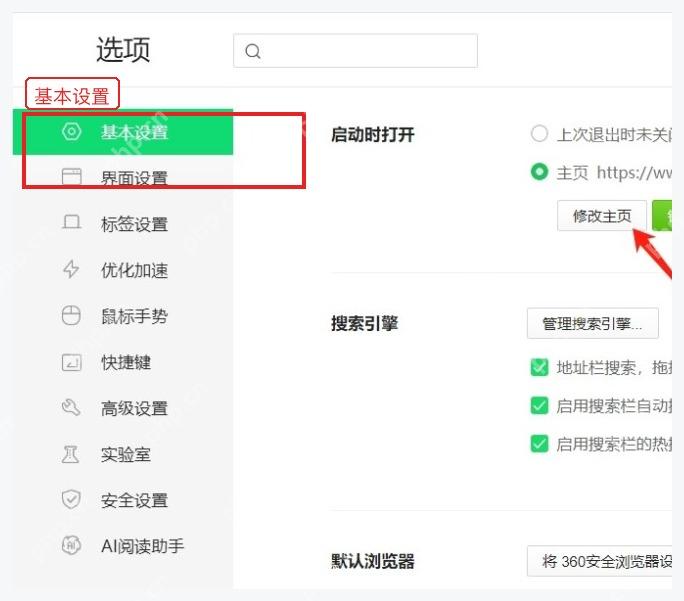Click the lightning icon beside 优化加速
Image resolution: width=684 pixels, height=601 pixels.
71,269
